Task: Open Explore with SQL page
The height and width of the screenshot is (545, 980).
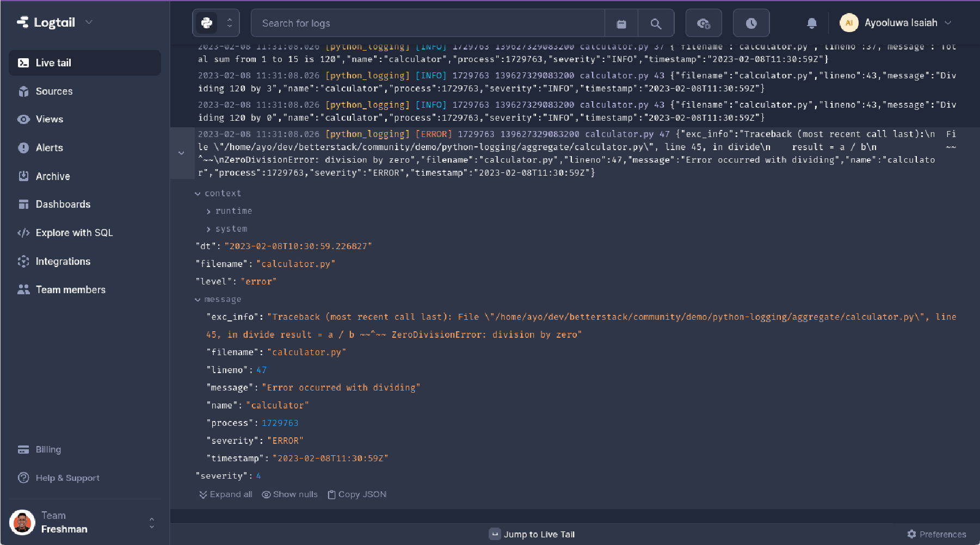Action: pyautogui.click(x=74, y=233)
